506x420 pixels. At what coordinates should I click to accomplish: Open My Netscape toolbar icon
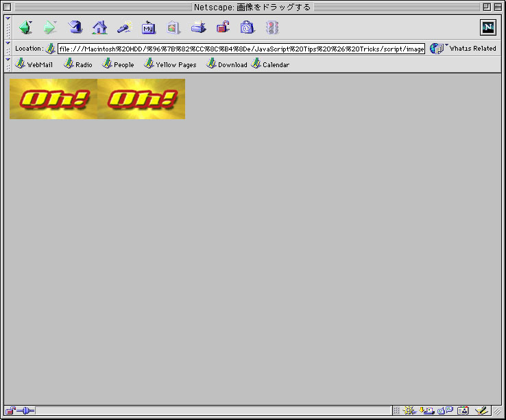click(149, 27)
